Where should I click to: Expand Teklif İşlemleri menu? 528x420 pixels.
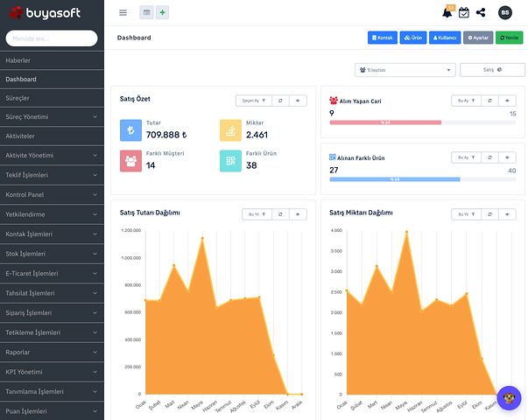pos(52,175)
